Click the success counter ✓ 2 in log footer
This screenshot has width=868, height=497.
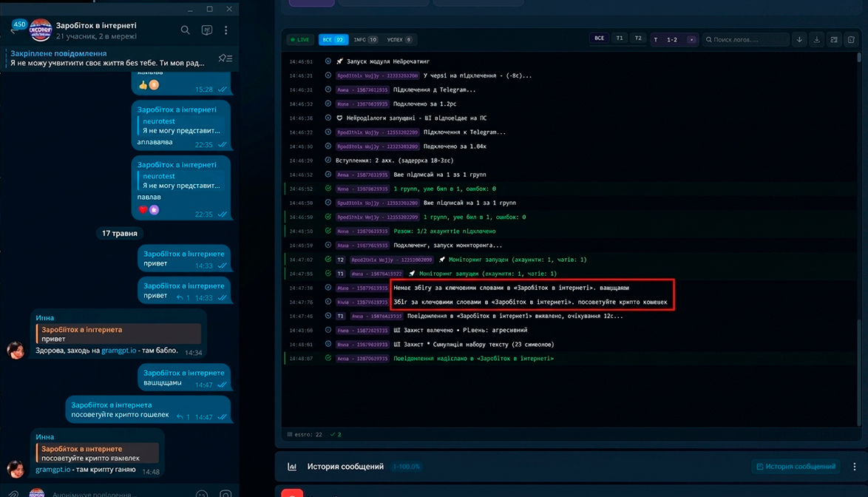(336, 434)
